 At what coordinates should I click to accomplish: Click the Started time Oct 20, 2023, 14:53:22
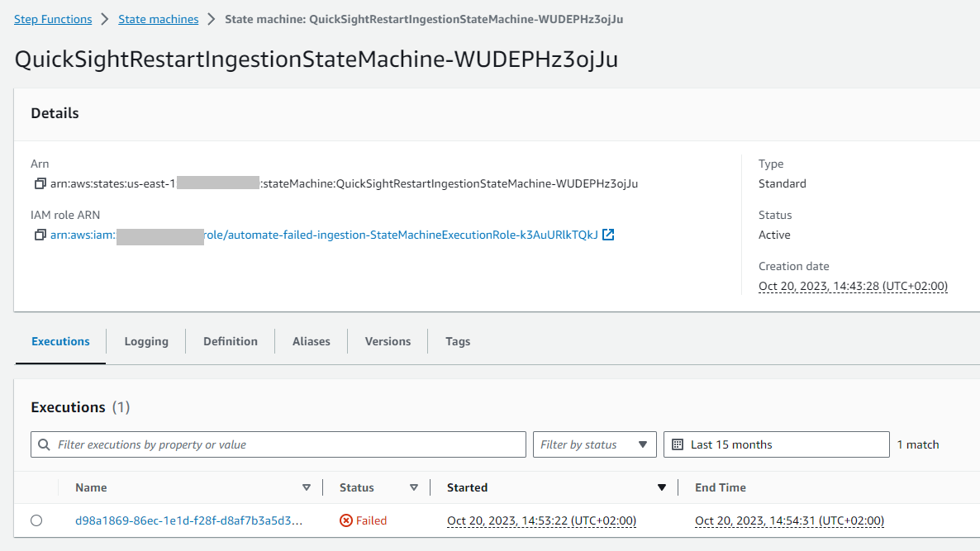coord(541,520)
